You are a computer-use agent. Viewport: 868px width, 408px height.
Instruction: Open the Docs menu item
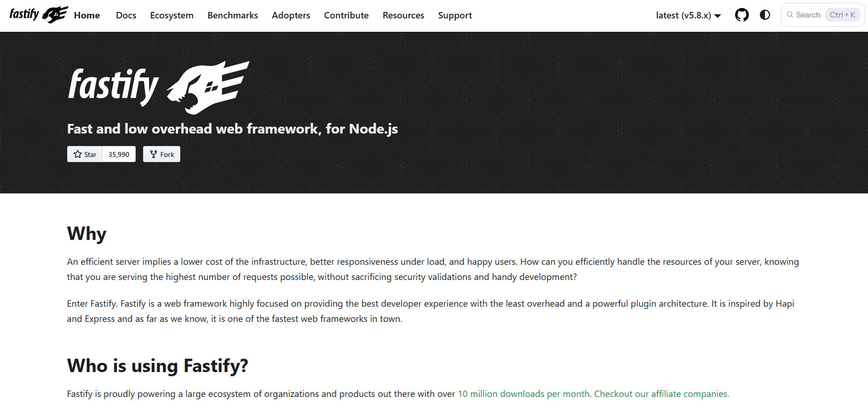[x=126, y=15]
